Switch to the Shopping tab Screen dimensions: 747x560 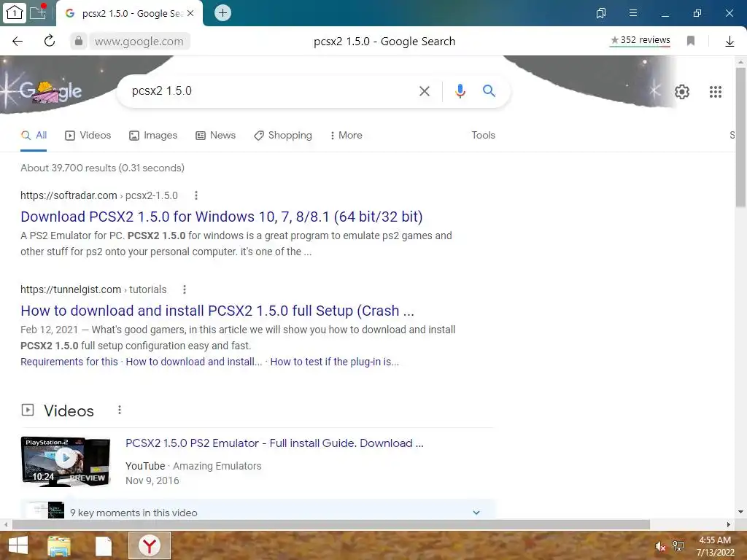pos(283,135)
